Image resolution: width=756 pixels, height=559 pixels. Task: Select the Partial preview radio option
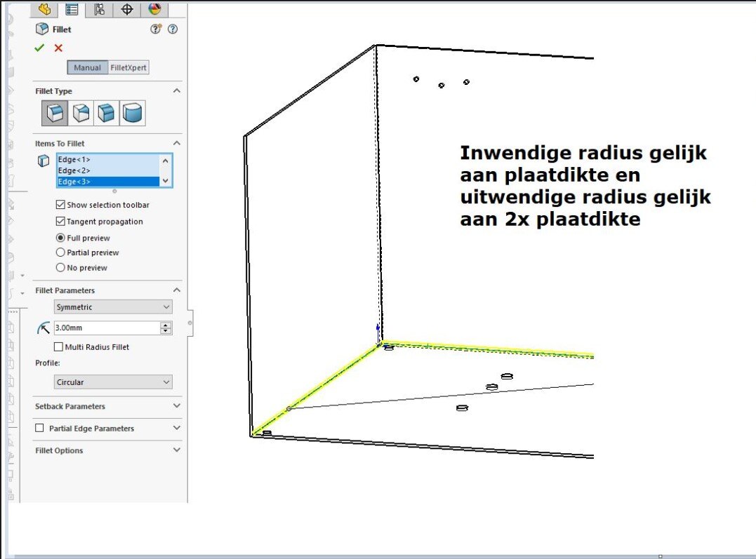click(60, 252)
